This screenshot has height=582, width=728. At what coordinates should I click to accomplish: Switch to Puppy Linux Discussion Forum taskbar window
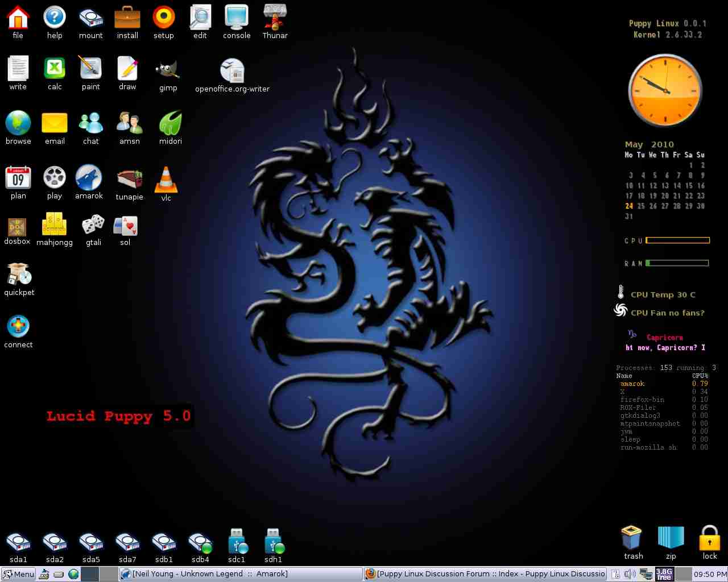(485, 574)
